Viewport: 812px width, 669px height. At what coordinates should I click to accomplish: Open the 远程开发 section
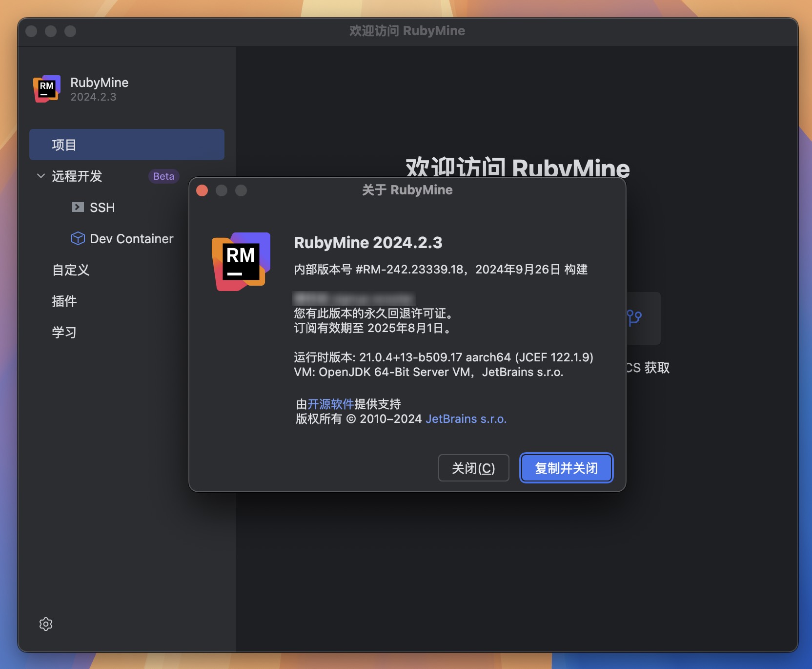[x=77, y=176]
